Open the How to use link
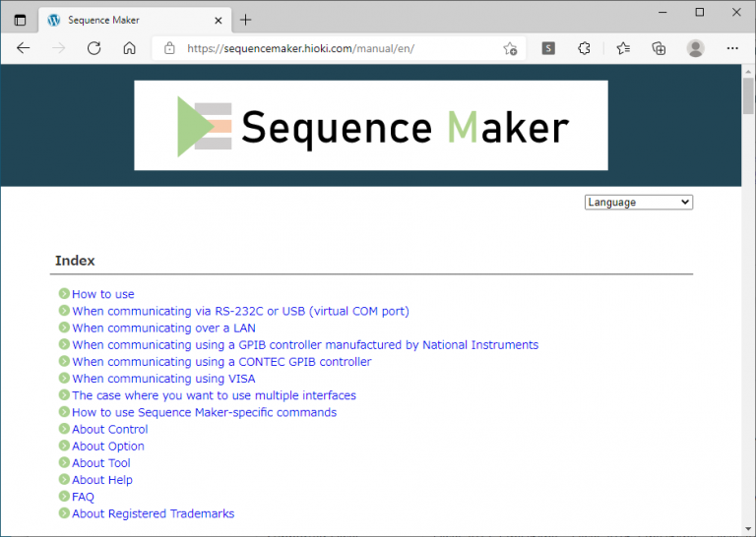The width and height of the screenshot is (756, 537). tap(103, 294)
